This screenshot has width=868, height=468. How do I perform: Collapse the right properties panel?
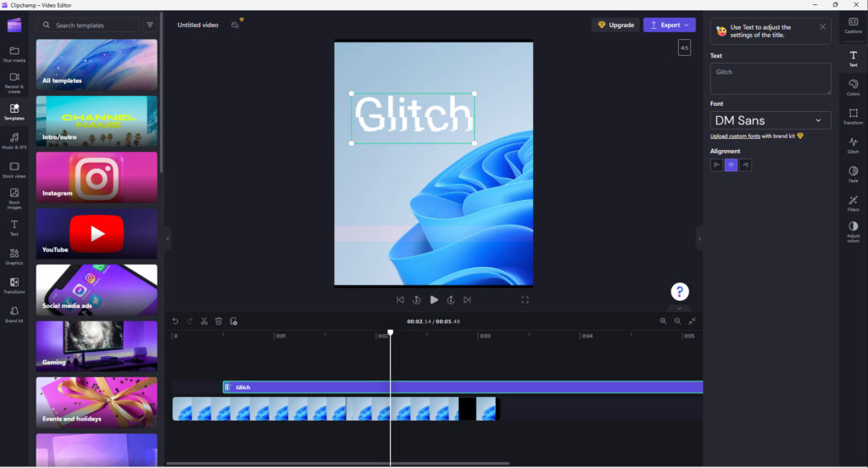click(x=699, y=239)
